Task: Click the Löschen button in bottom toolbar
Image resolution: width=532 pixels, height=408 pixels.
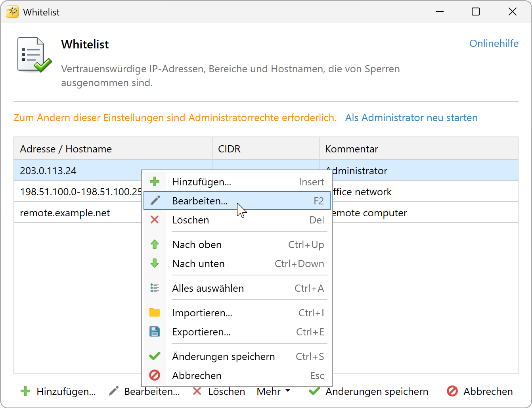Action: [x=219, y=391]
